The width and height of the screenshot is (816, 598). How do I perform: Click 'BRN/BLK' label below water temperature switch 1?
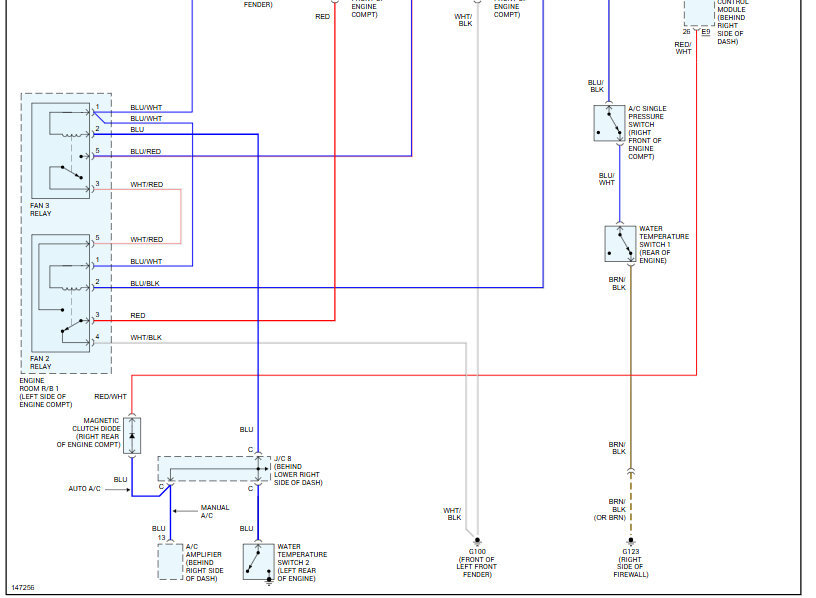tap(617, 284)
